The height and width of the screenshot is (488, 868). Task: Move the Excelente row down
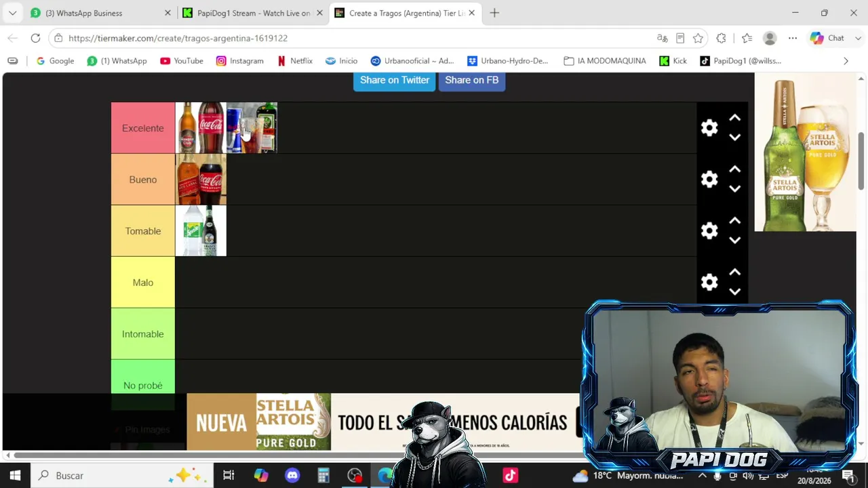tap(734, 137)
